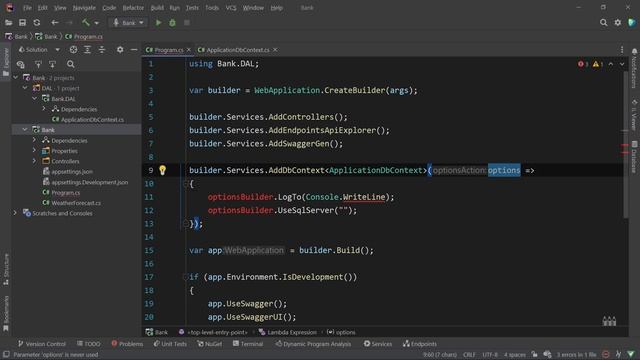
Task: Toggle the tool window bars icon at bottom-left corner
Action: [6, 354]
